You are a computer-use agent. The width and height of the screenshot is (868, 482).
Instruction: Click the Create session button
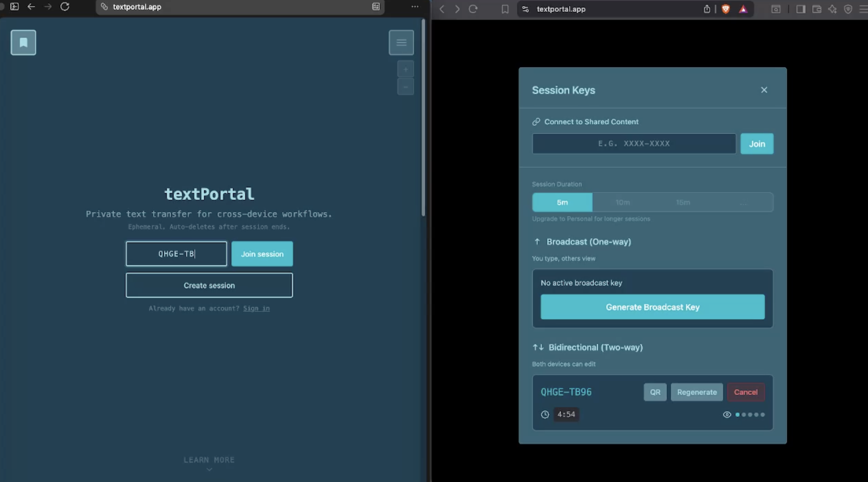point(209,285)
